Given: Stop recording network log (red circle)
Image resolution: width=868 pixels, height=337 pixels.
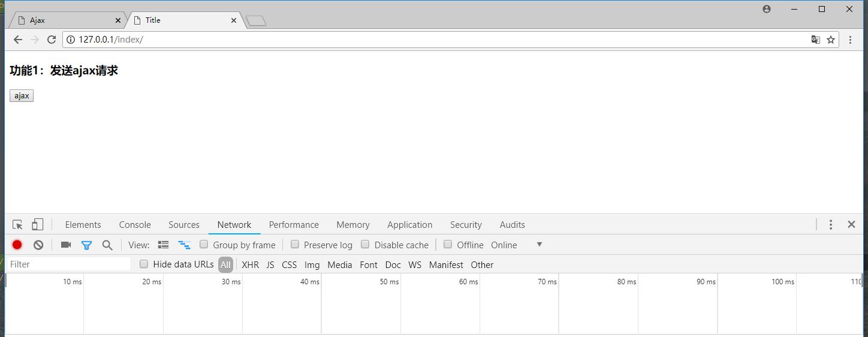Looking at the screenshot, I should [x=17, y=245].
